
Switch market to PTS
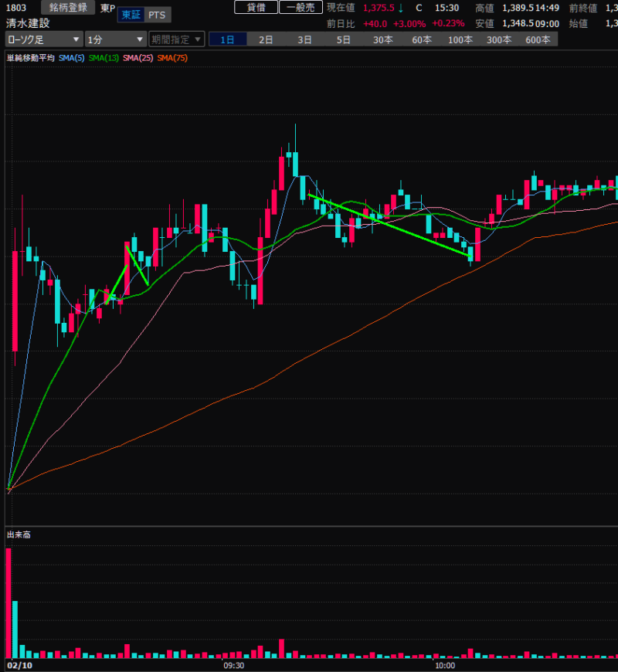click(x=157, y=15)
